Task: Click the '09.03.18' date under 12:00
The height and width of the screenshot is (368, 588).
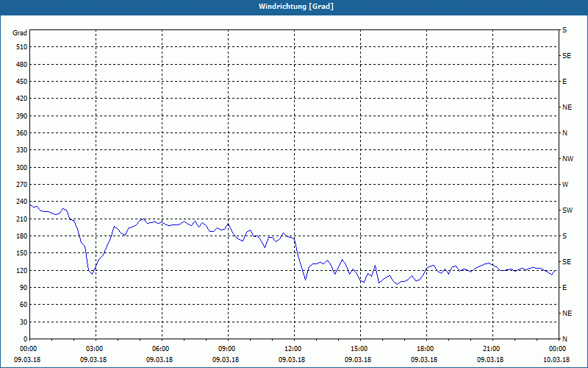Action: (291, 360)
